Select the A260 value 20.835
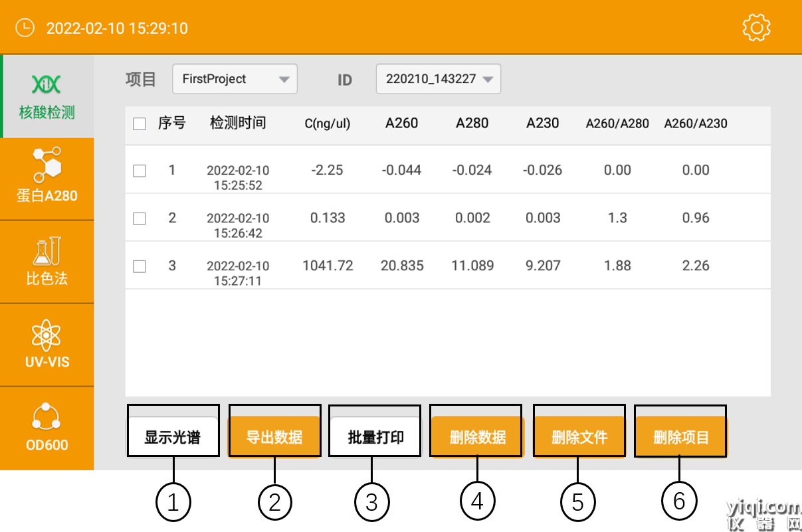Image resolution: width=802 pixels, height=532 pixels. [402, 266]
